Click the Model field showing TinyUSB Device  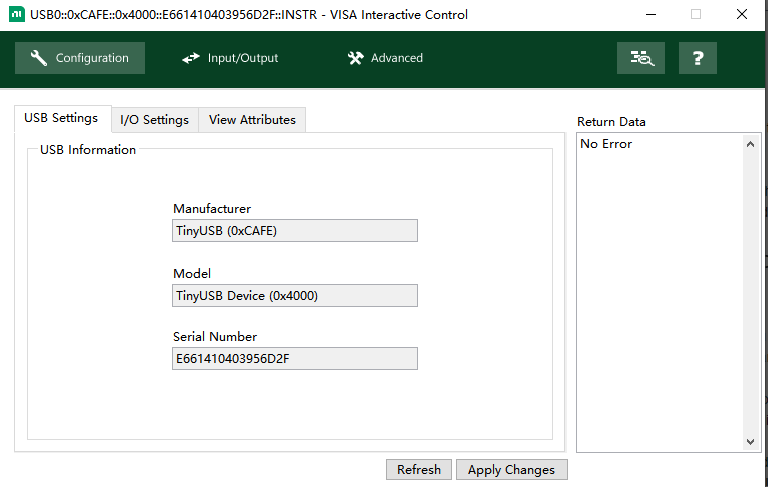(295, 295)
